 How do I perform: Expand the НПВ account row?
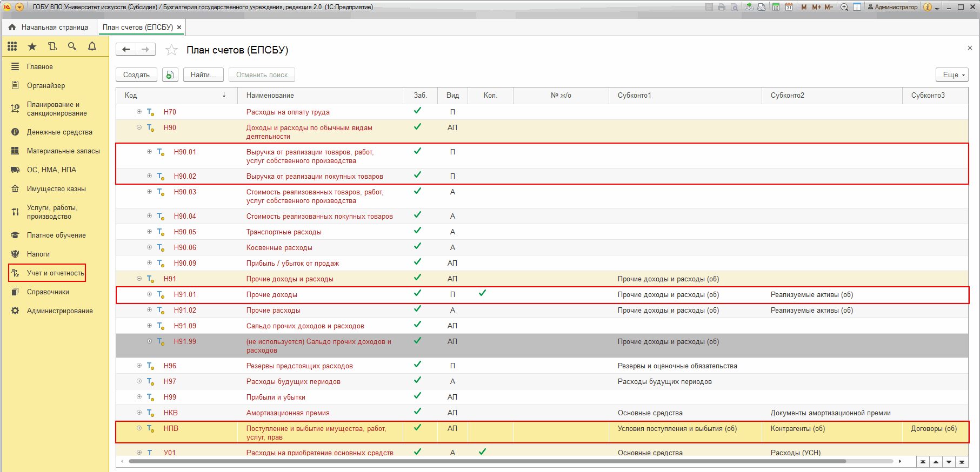click(x=139, y=428)
